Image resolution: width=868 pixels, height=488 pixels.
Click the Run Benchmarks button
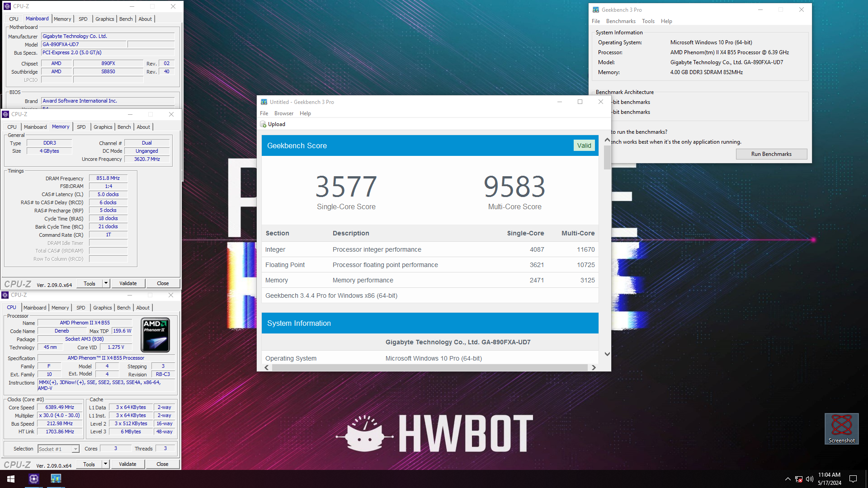tap(771, 154)
